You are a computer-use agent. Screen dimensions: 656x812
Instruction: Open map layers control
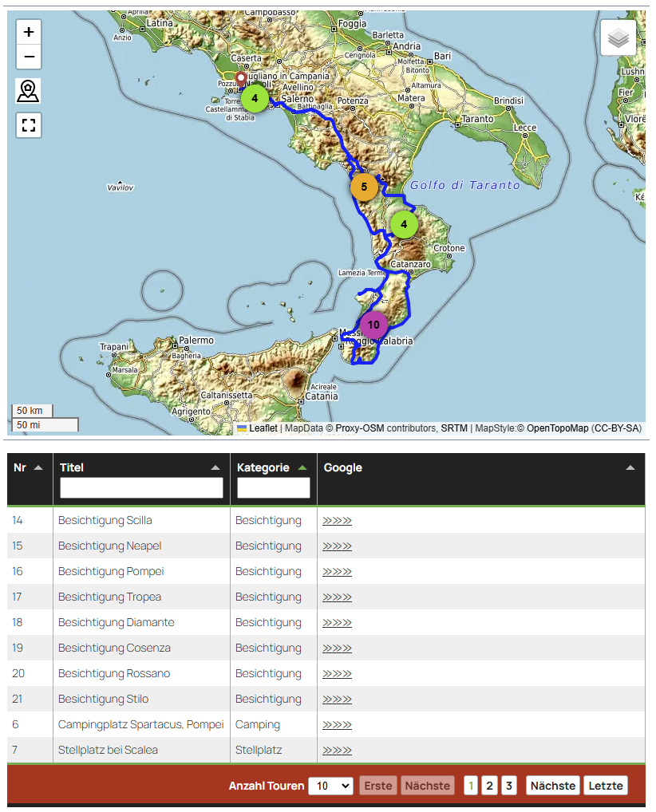[x=618, y=37]
